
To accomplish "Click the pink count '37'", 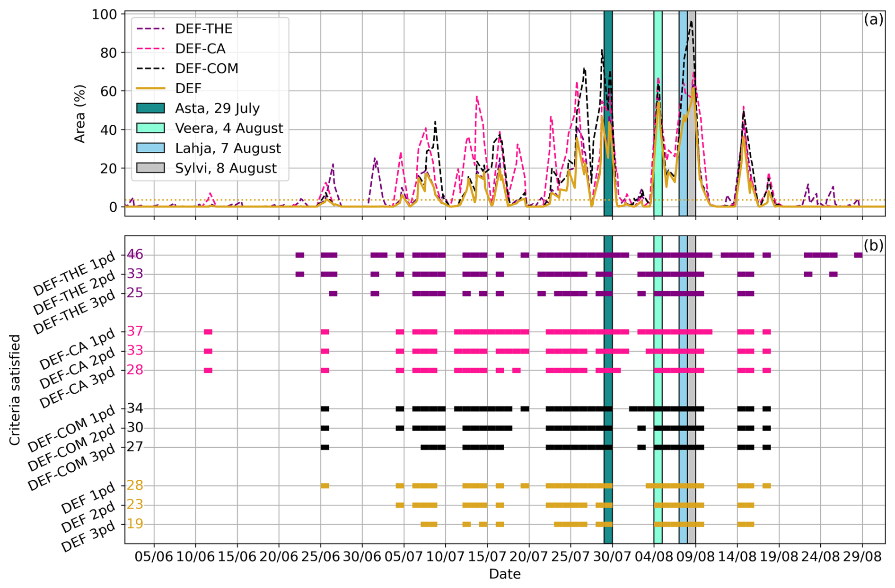I will (x=135, y=331).
